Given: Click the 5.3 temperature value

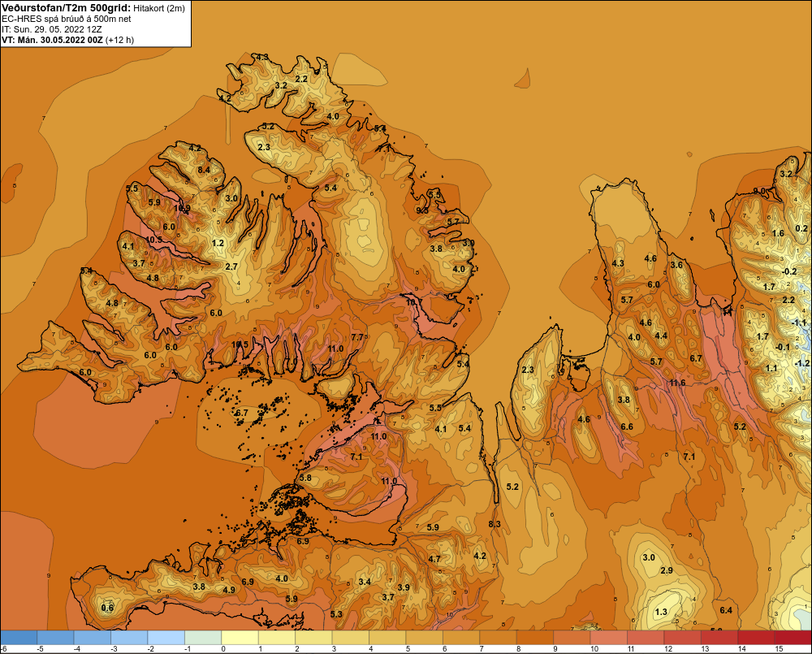Looking at the screenshot, I should [336, 614].
